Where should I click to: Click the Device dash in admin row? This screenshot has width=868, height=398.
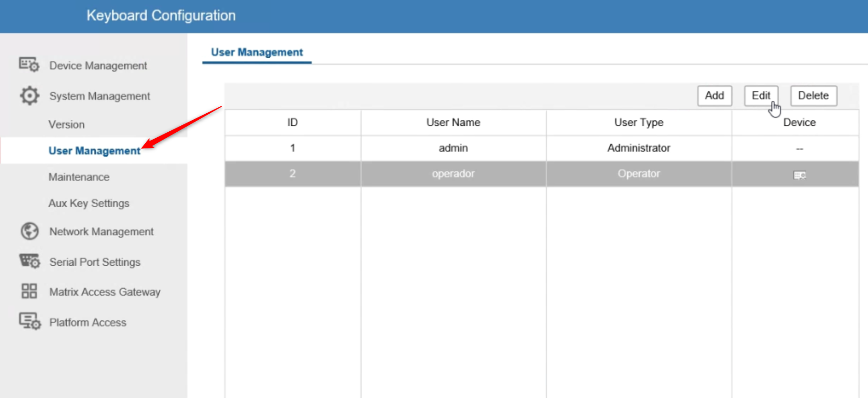800,149
